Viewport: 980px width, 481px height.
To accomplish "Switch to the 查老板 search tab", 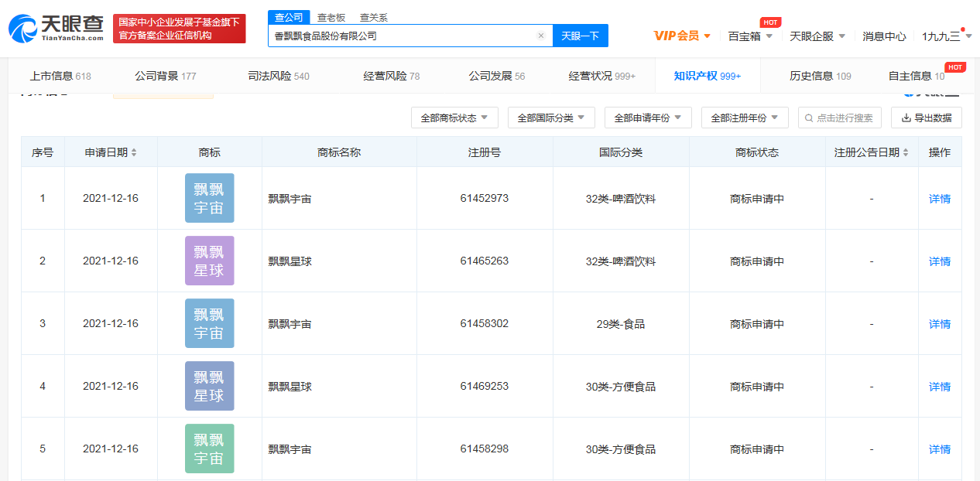I will pyautogui.click(x=331, y=17).
